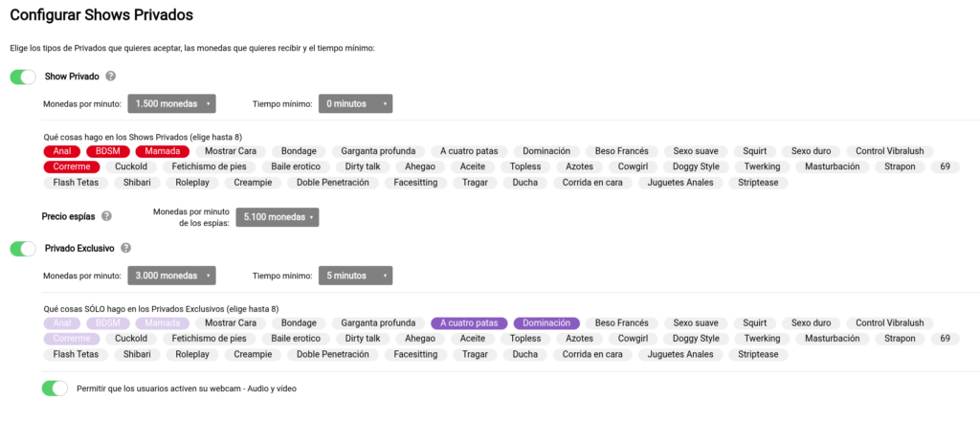Disable the Show Privado toggle
Image resolution: width=980 pixels, height=421 pixels.
(x=23, y=77)
